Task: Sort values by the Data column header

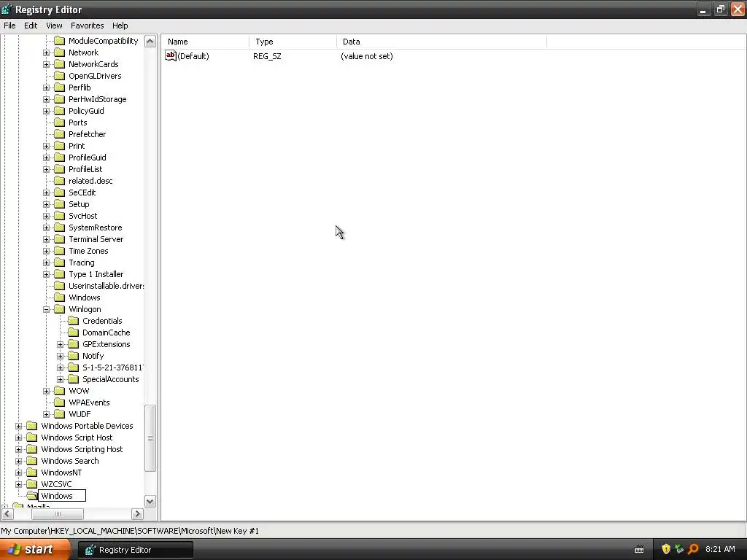Action: [x=441, y=42]
